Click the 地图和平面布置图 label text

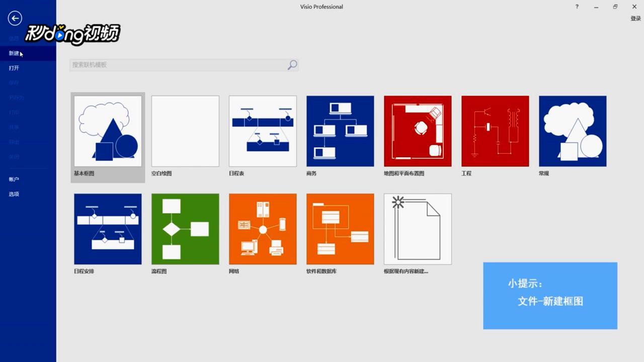(x=404, y=173)
